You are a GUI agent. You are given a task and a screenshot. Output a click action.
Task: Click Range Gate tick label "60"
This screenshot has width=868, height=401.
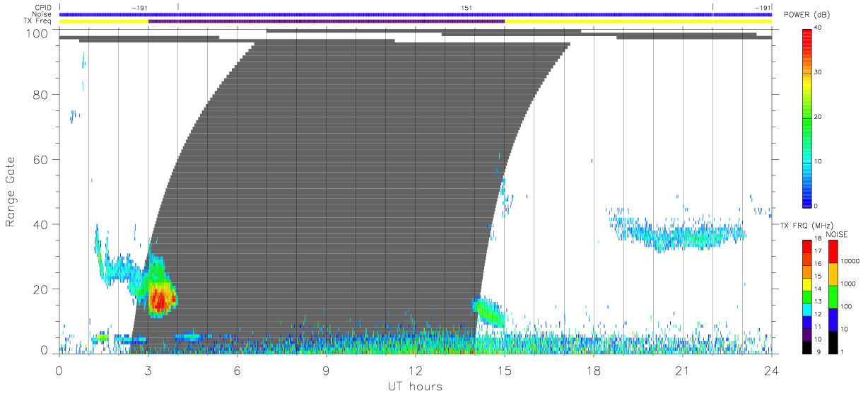pyautogui.click(x=42, y=160)
